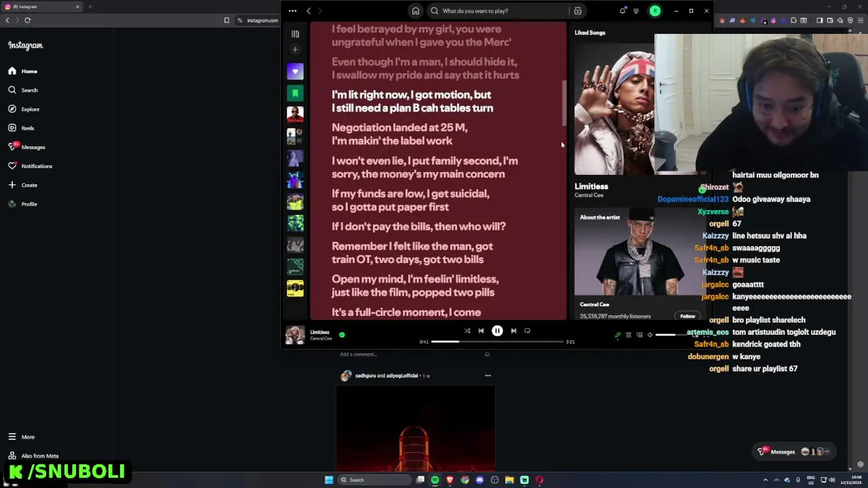
Task: Toggle shuffle in Spotify player
Action: coord(467,331)
